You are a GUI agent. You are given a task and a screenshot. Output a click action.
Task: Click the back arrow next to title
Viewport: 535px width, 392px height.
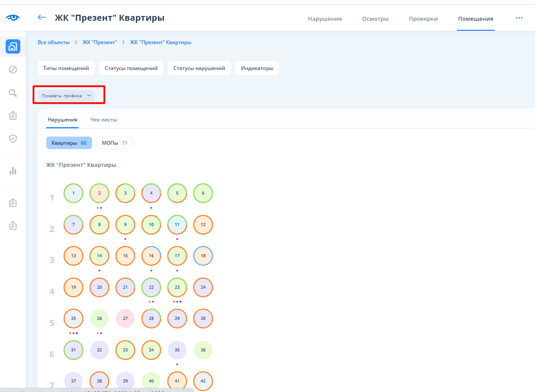(42, 18)
